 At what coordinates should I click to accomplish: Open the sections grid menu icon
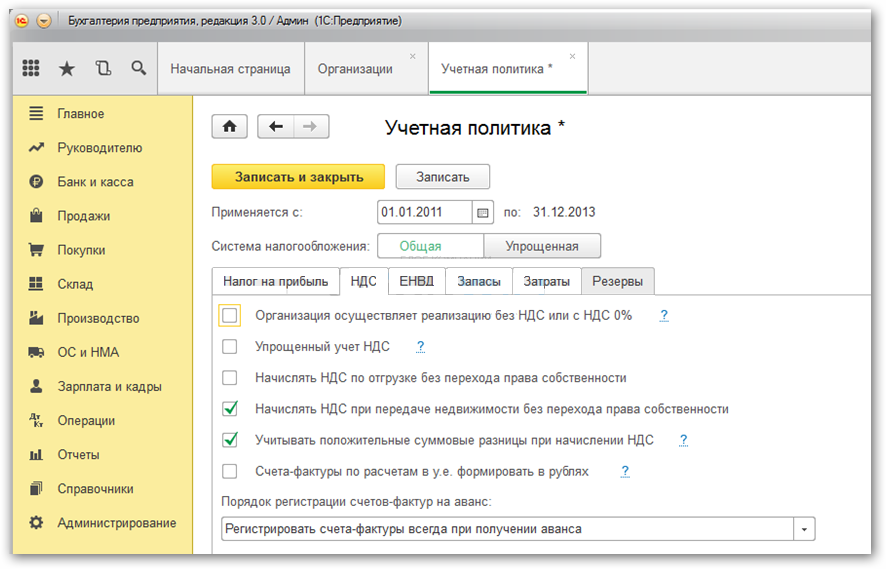31,68
